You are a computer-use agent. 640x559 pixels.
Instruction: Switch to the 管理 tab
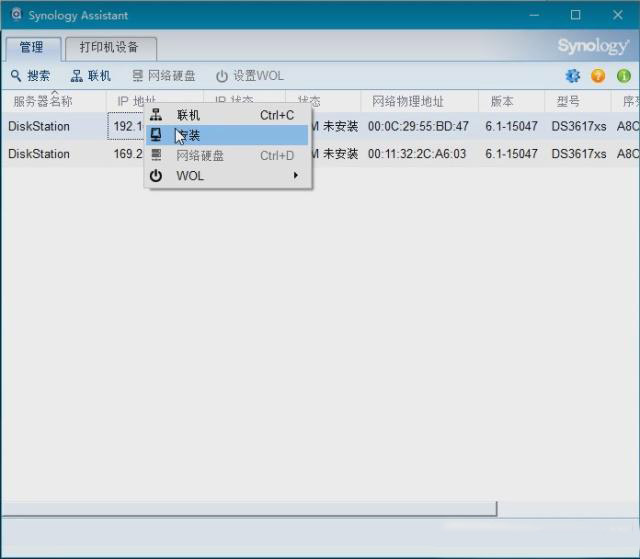(33, 48)
